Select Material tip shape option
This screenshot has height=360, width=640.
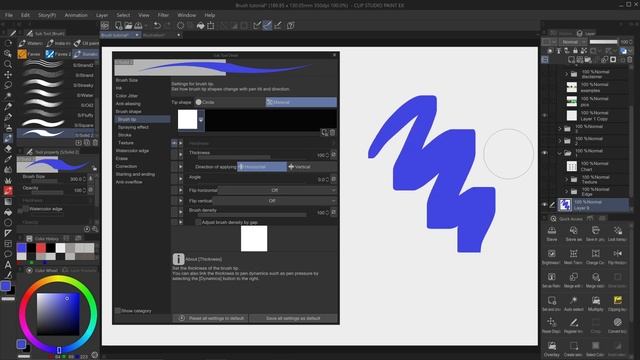pyautogui.click(x=301, y=102)
